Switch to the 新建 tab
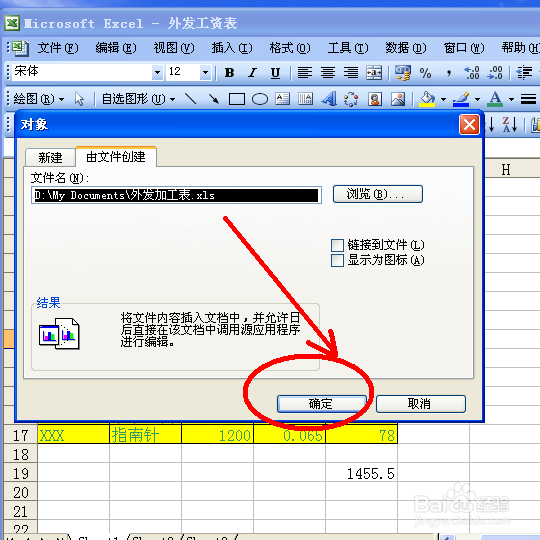The width and height of the screenshot is (540, 540). [x=50, y=158]
